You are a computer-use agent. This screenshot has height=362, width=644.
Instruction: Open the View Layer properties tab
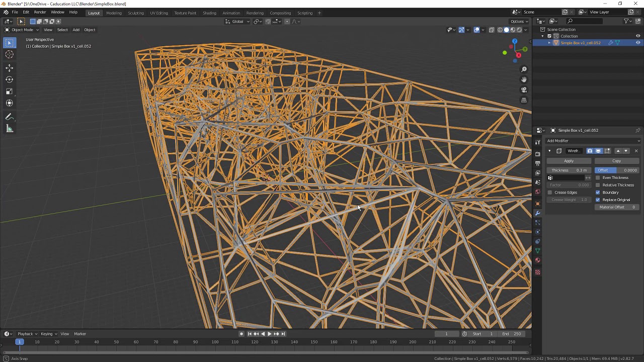(537, 173)
